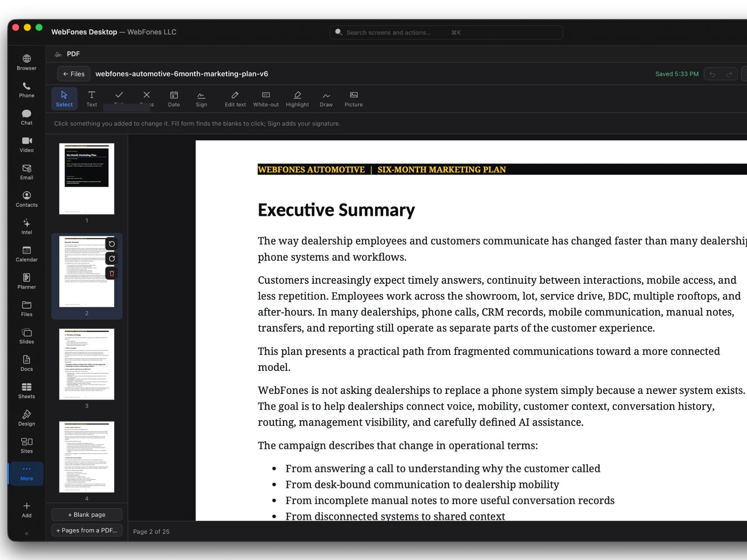Open the Email sidebar item

pos(27,172)
